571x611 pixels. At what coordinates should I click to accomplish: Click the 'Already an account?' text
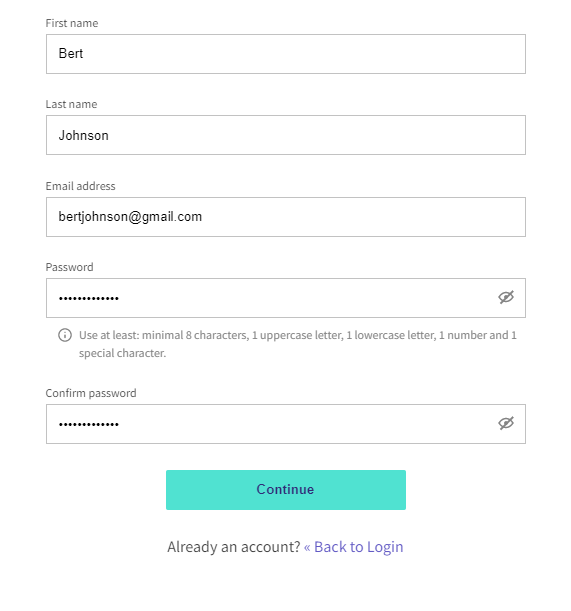click(x=233, y=547)
